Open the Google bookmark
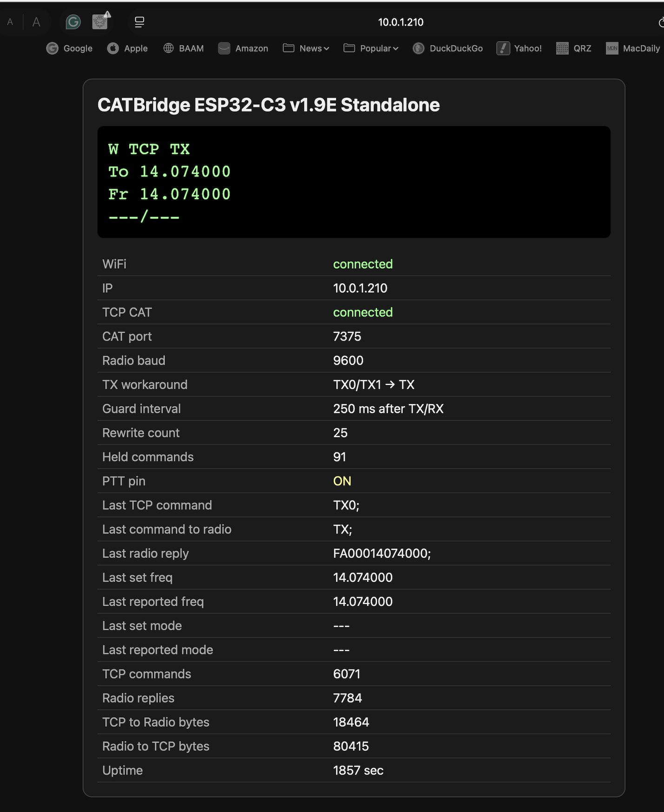The height and width of the screenshot is (812, 664). pyautogui.click(x=69, y=48)
